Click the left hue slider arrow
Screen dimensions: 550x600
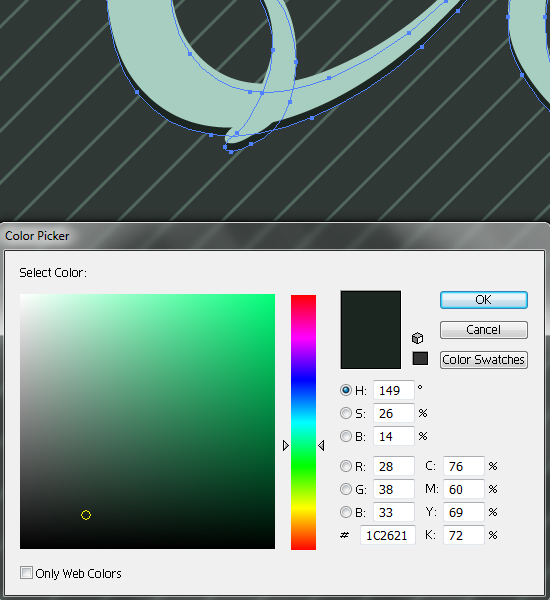coord(286,445)
